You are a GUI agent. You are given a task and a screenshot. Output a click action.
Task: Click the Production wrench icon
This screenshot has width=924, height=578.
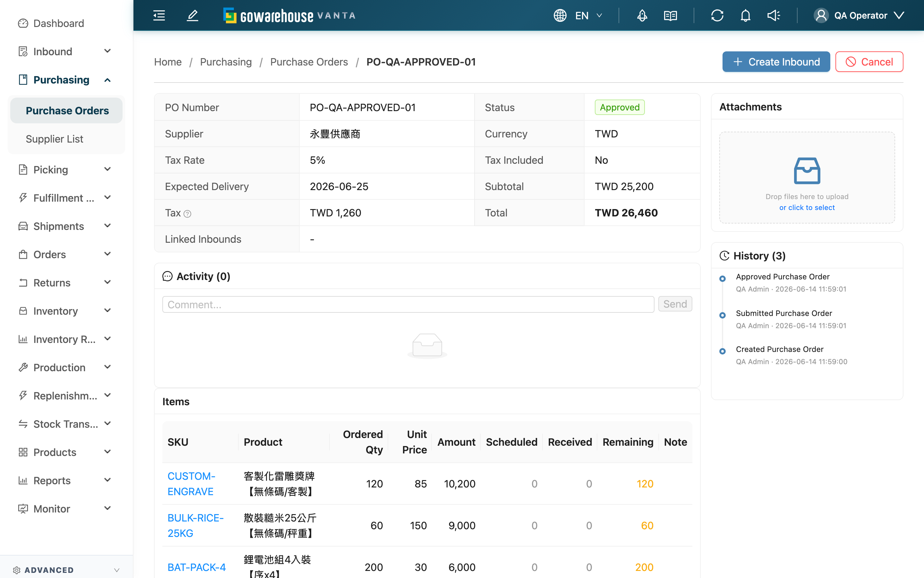pyautogui.click(x=23, y=367)
